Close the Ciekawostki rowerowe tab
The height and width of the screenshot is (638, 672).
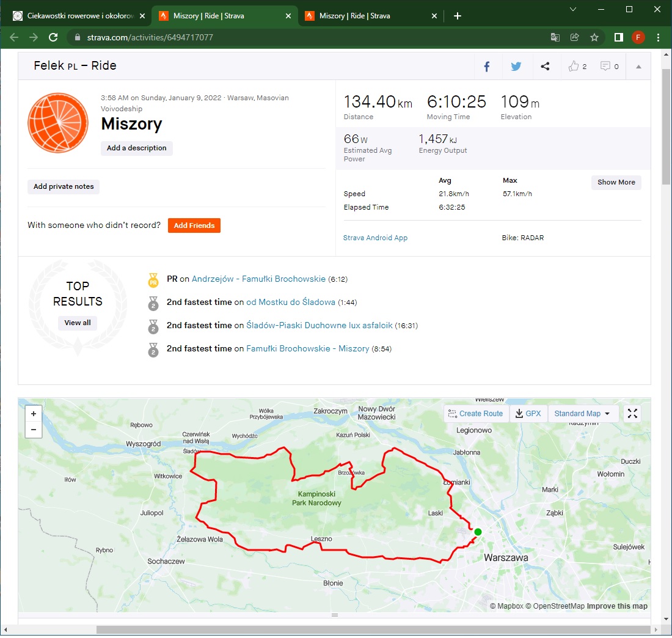click(142, 16)
